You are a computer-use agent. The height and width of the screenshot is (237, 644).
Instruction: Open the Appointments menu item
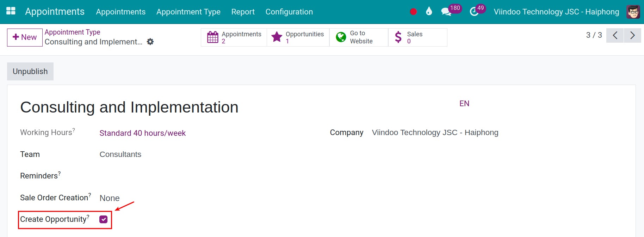click(120, 12)
